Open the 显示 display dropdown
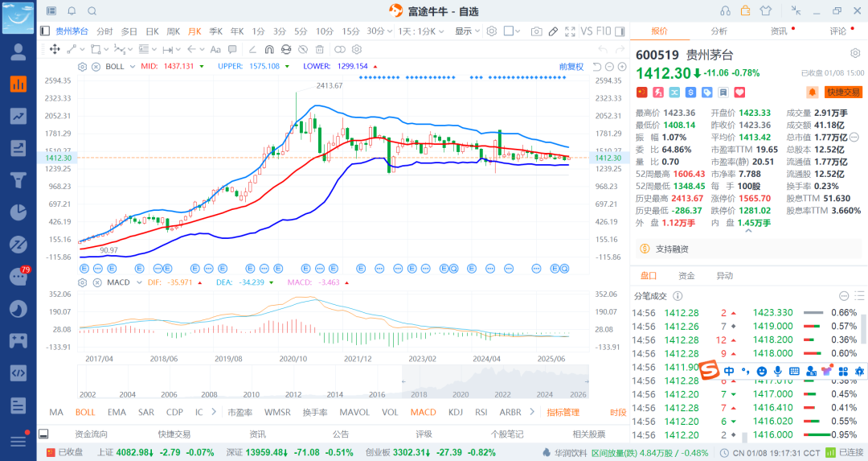 click(x=467, y=31)
